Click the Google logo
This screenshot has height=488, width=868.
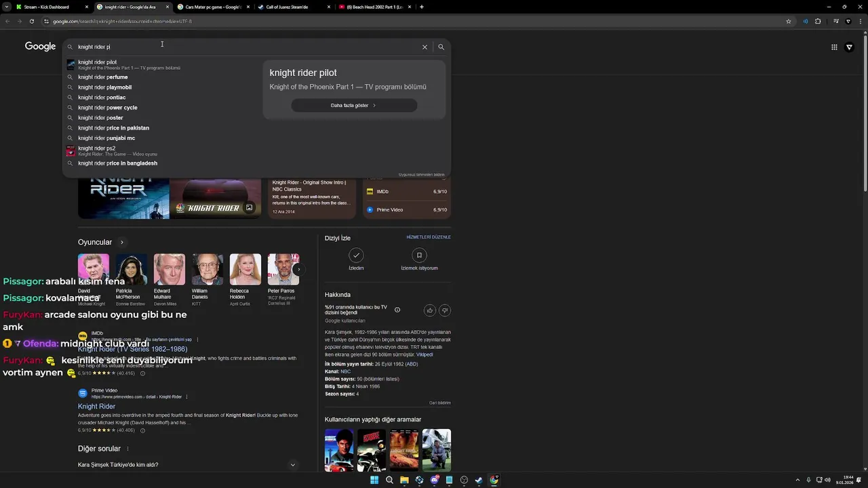(40, 46)
